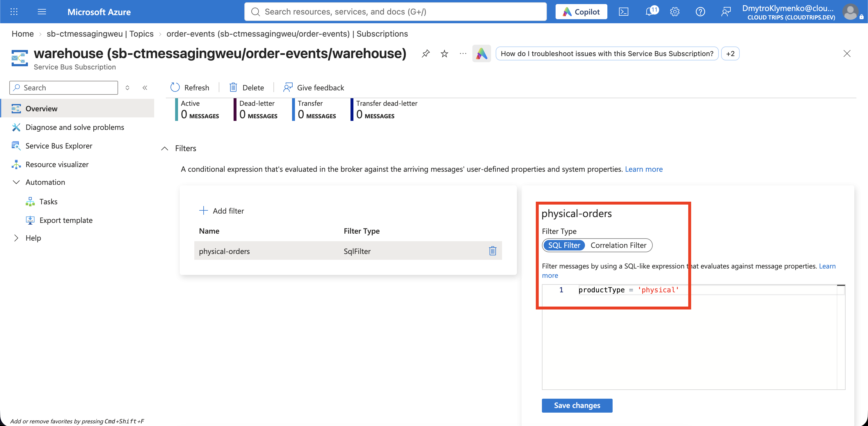Show the +2 additional Copilot suggestions
Viewport: 868px width, 426px height.
pos(730,53)
